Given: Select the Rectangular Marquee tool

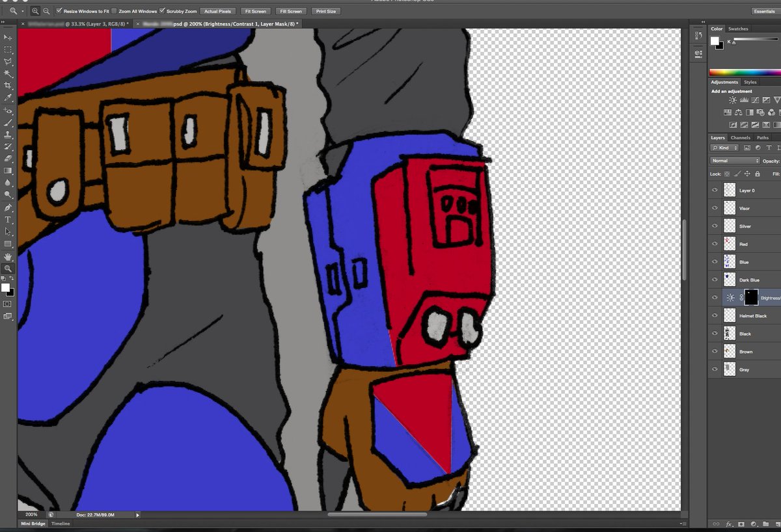Looking at the screenshot, I should pos(8,49).
